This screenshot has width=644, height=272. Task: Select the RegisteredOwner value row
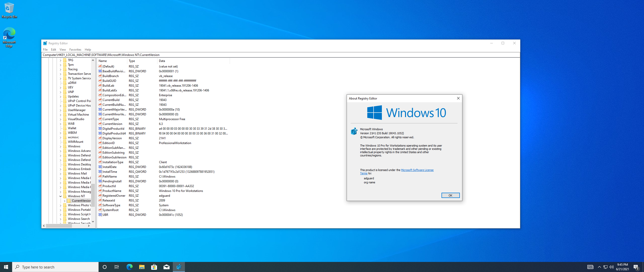[164, 196]
